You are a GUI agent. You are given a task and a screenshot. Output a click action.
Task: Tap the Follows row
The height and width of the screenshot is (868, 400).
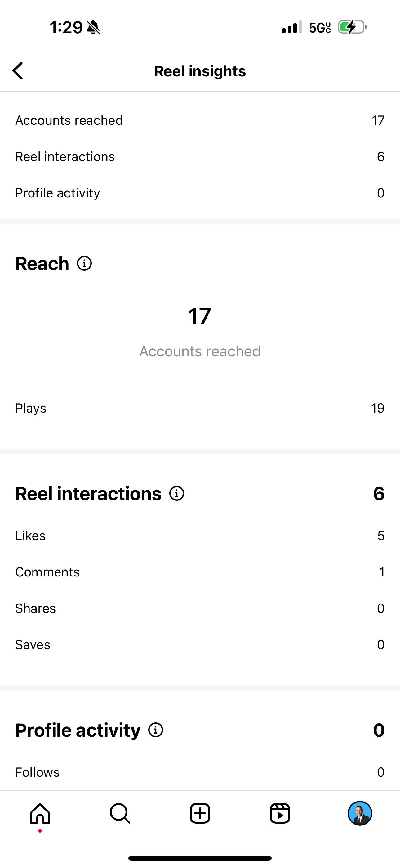[x=200, y=772]
